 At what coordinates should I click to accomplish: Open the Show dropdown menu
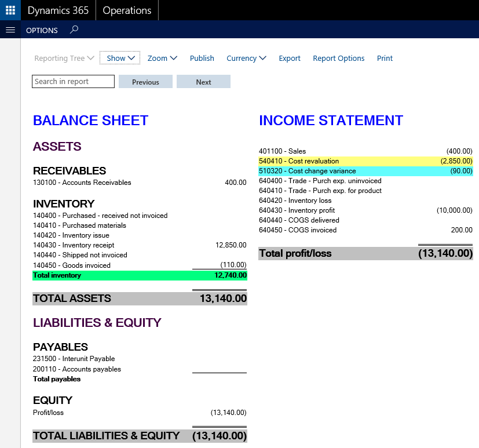pyautogui.click(x=120, y=58)
